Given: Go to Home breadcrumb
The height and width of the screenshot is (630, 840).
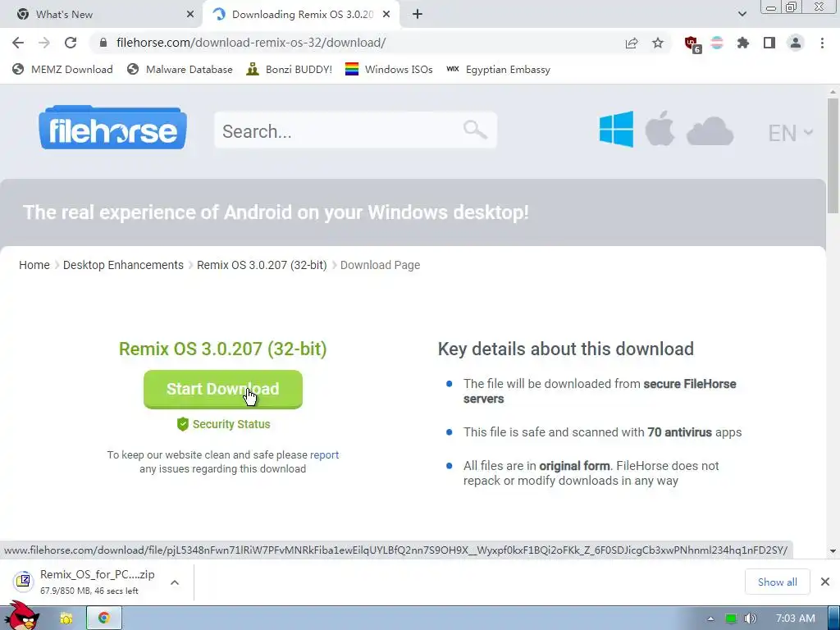Looking at the screenshot, I should (34, 265).
